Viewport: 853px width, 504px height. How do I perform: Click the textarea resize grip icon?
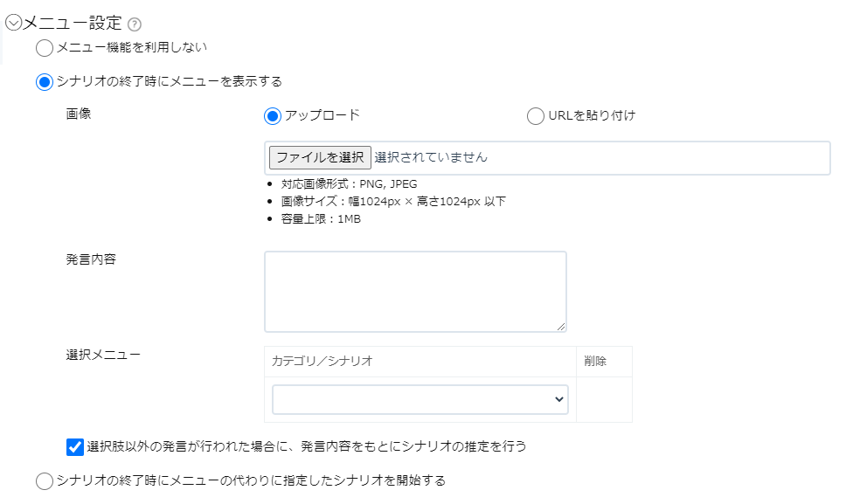coord(561,326)
